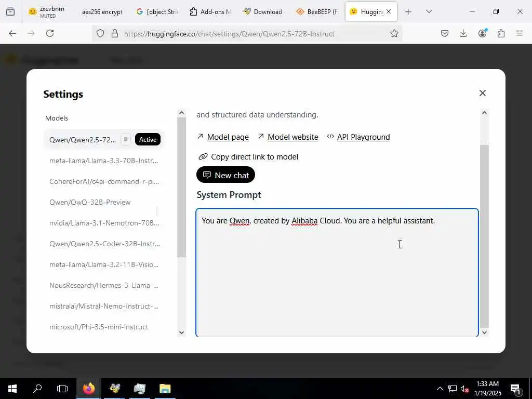
Task: Open a new browser tab
Action: 408,12
